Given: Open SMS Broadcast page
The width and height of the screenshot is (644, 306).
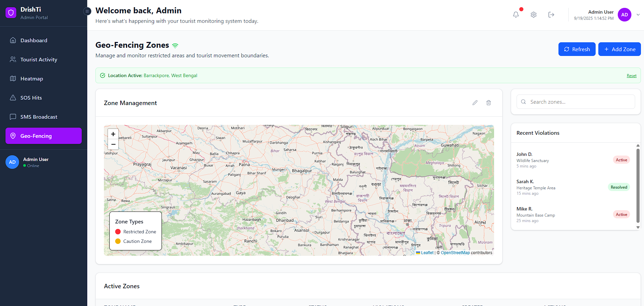Looking at the screenshot, I should [44, 117].
